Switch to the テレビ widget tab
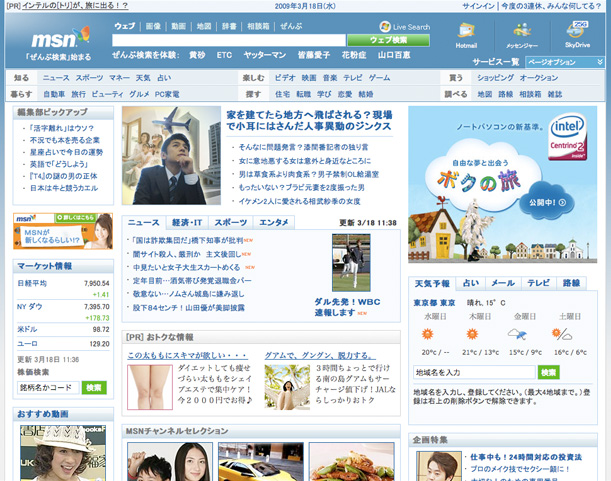The image size is (611, 481). pos(538,283)
